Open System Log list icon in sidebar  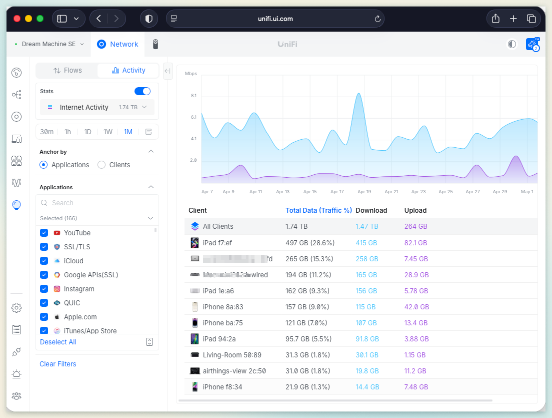click(17, 330)
